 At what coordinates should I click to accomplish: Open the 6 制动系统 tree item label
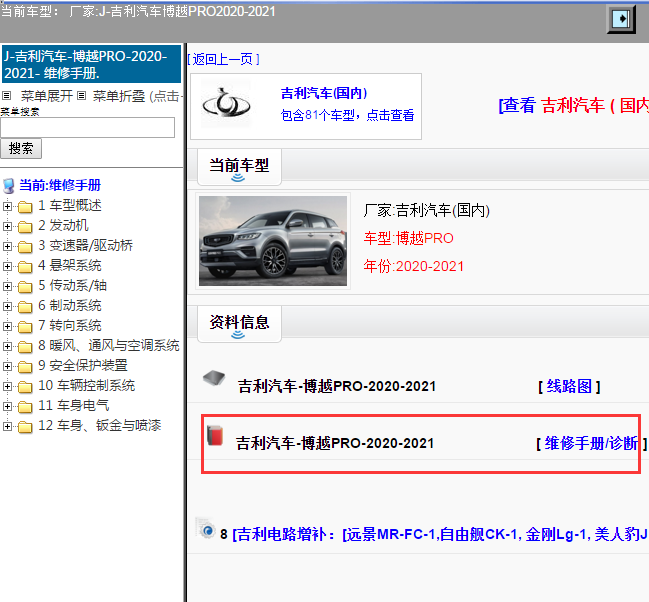[70, 306]
